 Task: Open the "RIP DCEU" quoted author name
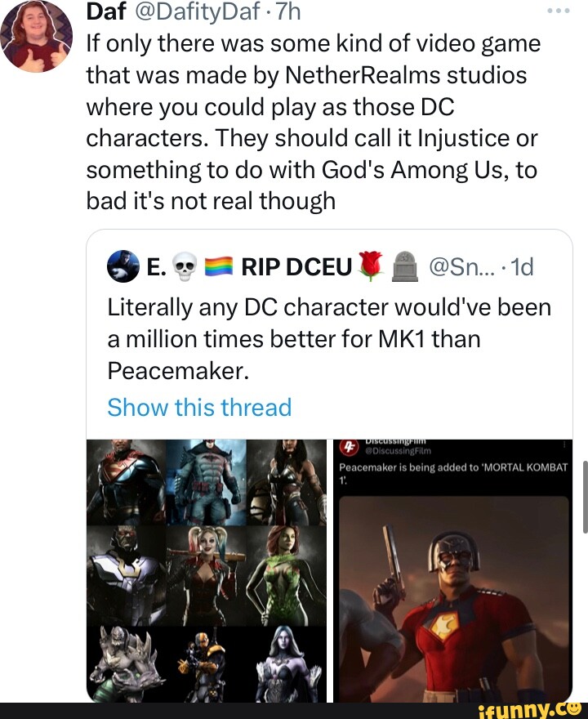pyautogui.click(x=295, y=267)
